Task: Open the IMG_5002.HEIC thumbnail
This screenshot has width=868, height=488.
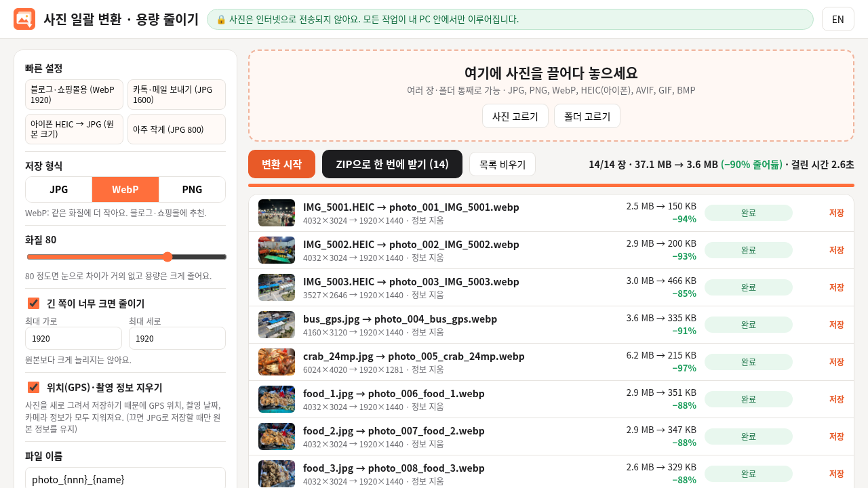Action: coord(277,250)
